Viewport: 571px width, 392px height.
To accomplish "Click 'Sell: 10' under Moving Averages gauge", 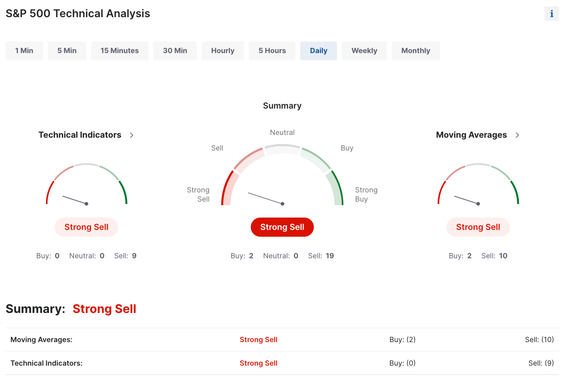I will [x=494, y=256].
